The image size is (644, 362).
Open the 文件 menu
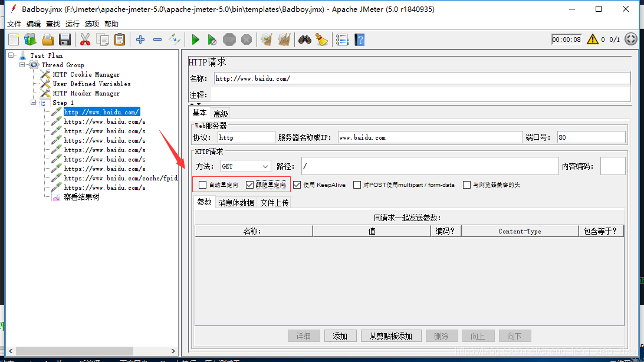(x=14, y=24)
